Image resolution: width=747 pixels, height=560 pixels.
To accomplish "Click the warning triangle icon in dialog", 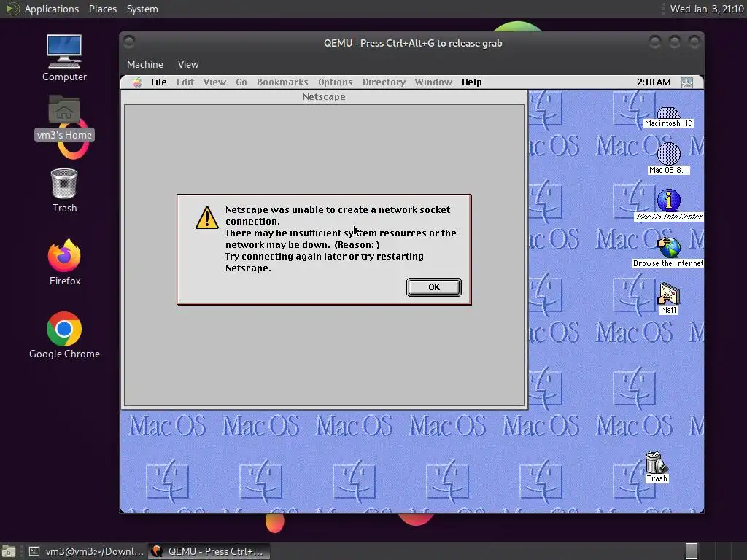I will [207, 217].
